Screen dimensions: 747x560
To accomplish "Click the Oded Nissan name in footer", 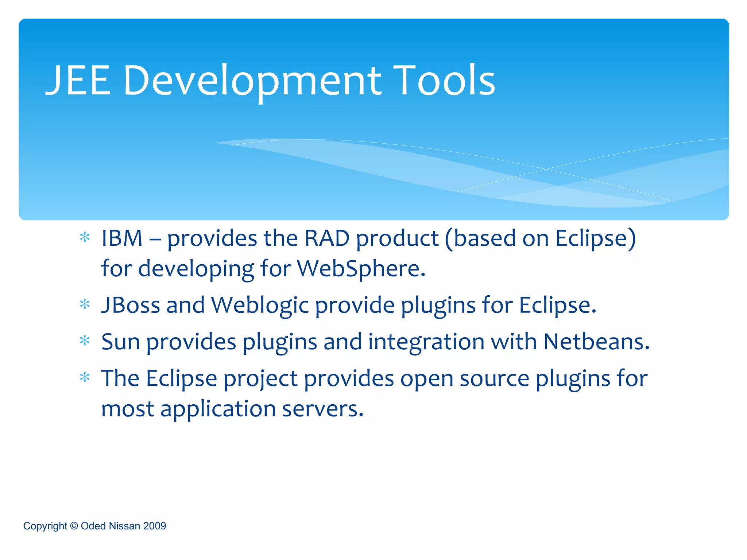I will (x=111, y=526).
